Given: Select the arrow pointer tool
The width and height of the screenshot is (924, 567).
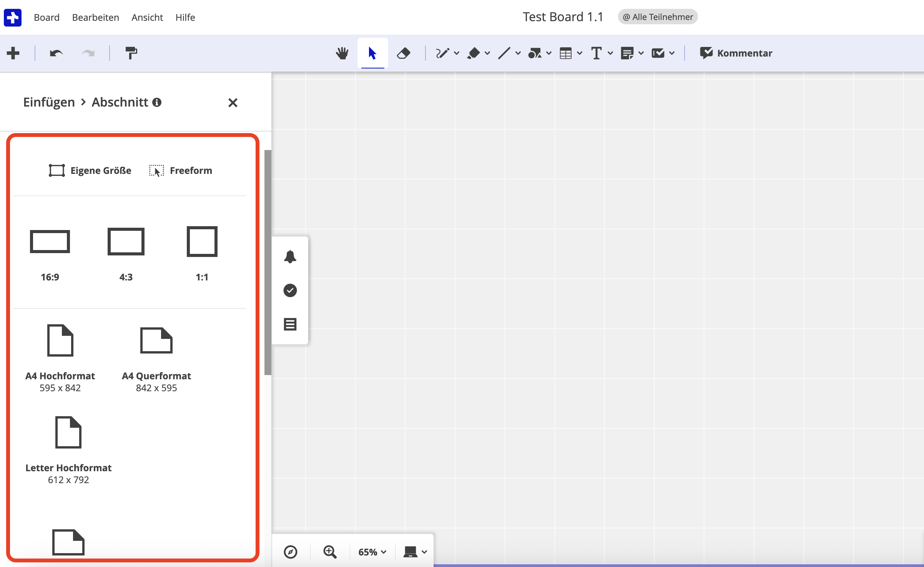Looking at the screenshot, I should [372, 53].
